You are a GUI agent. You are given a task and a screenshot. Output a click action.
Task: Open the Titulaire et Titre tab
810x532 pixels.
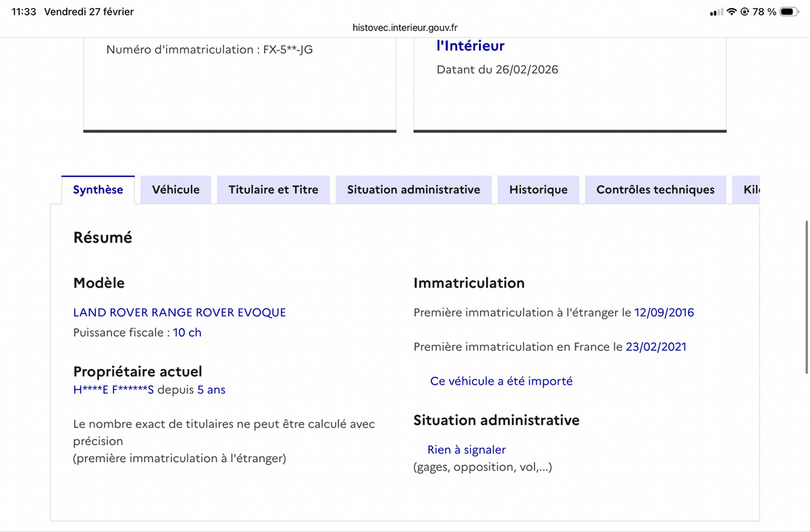(x=273, y=190)
